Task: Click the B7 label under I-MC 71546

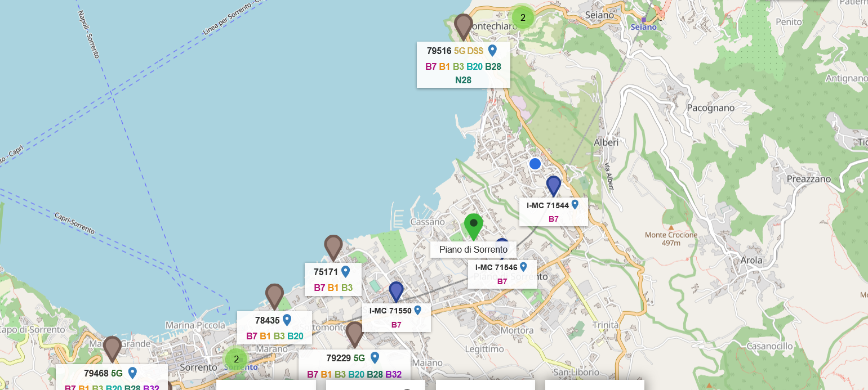Action: click(502, 281)
